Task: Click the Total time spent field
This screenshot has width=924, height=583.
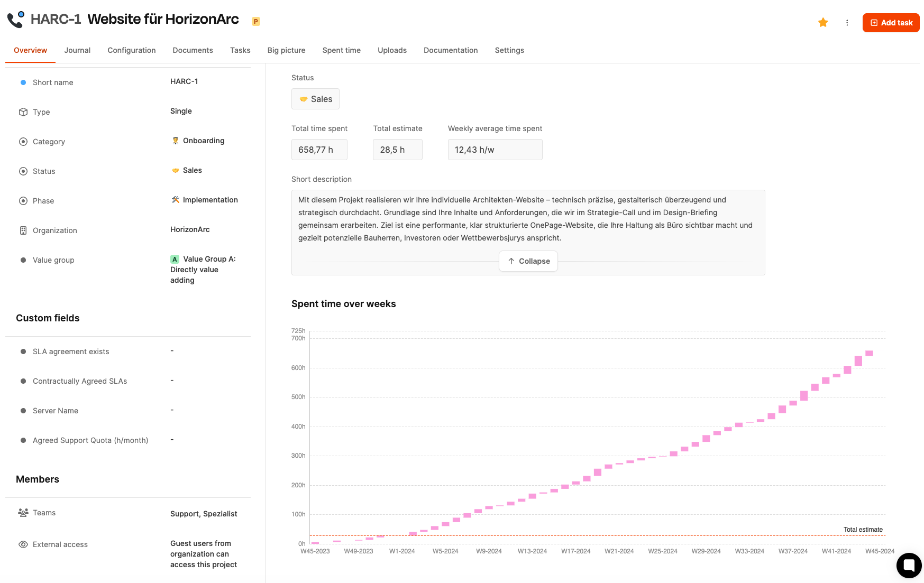Action: 319,150
